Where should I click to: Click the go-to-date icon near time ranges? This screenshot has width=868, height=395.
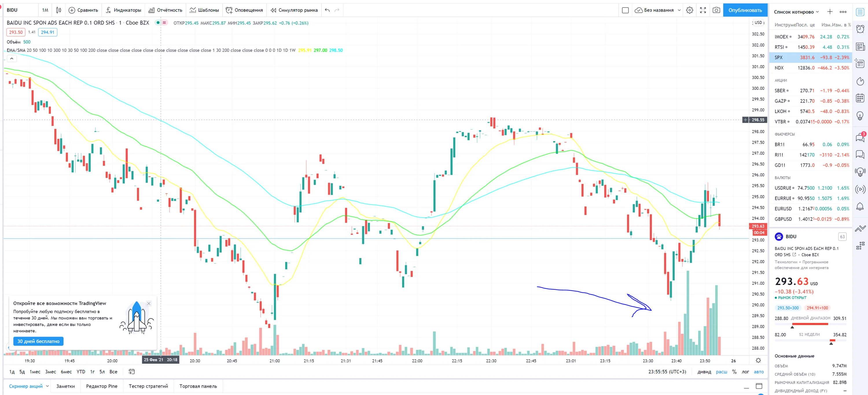pyautogui.click(x=132, y=371)
